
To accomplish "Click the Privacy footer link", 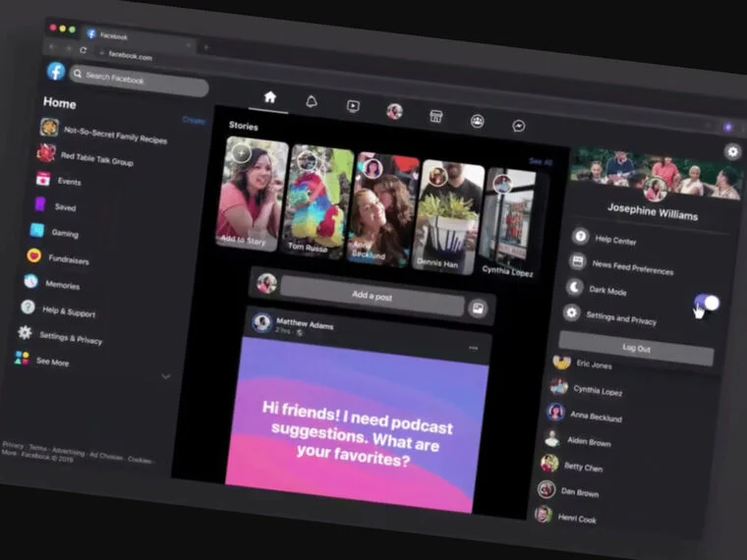I will pyautogui.click(x=13, y=446).
